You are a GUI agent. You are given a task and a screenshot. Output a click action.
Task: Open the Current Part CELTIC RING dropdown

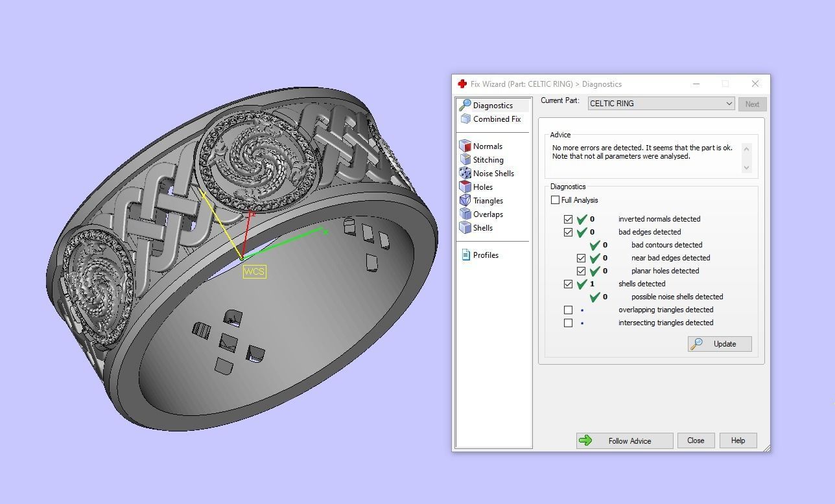[661, 104]
